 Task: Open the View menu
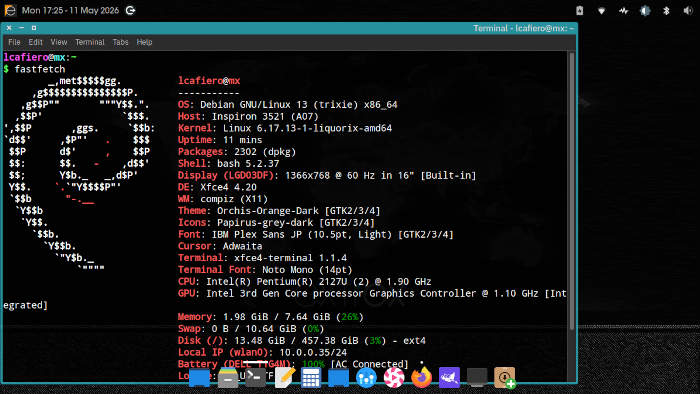(58, 42)
